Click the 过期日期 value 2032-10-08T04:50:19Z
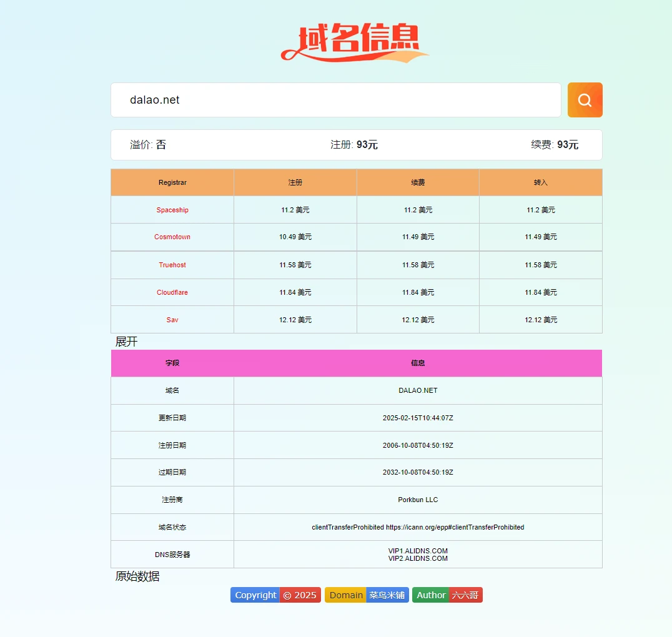 pos(418,472)
